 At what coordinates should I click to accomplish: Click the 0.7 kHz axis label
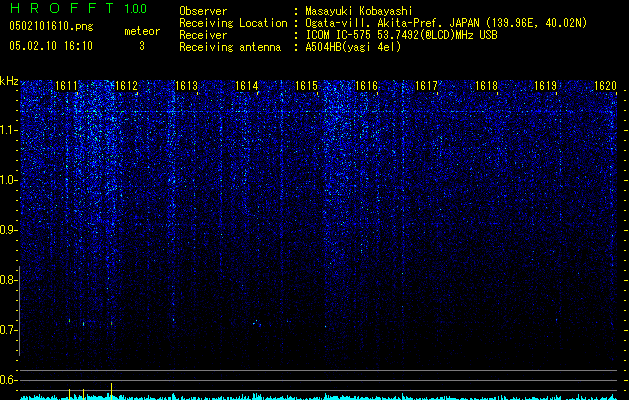click(8, 330)
